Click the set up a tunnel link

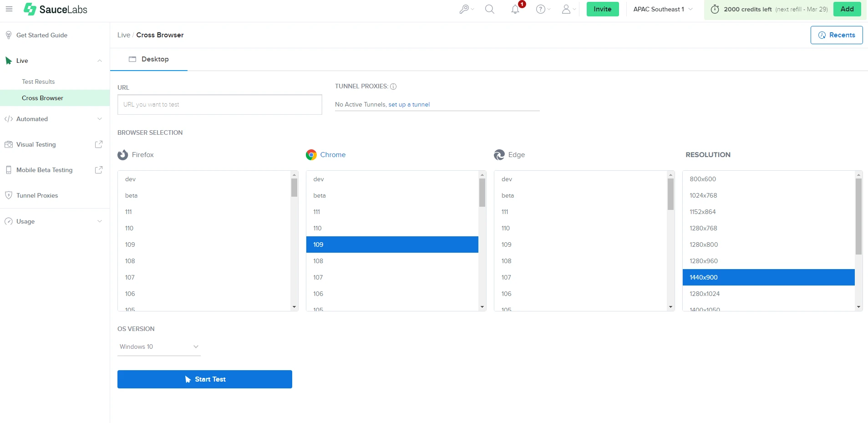coord(409,104)
